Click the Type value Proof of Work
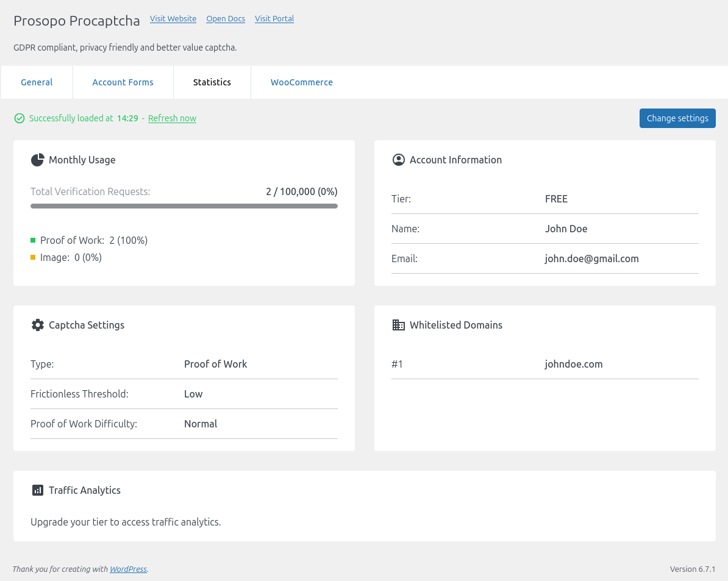Screen dimensions: 728x581 [215, 365]
